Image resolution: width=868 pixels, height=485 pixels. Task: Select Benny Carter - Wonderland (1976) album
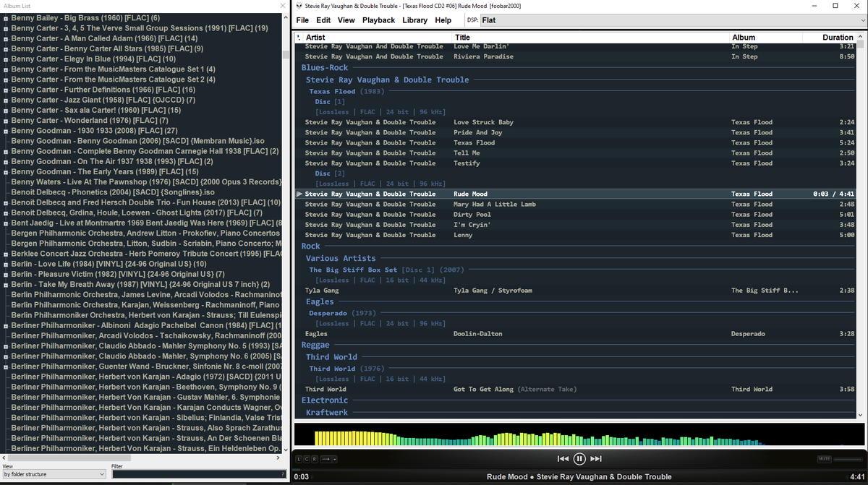pos(90,121)
